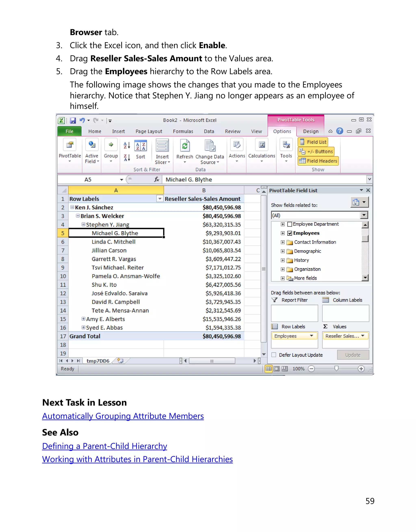Open the Group ribbon button
416x532 pixels.
(x=111, y=151)
